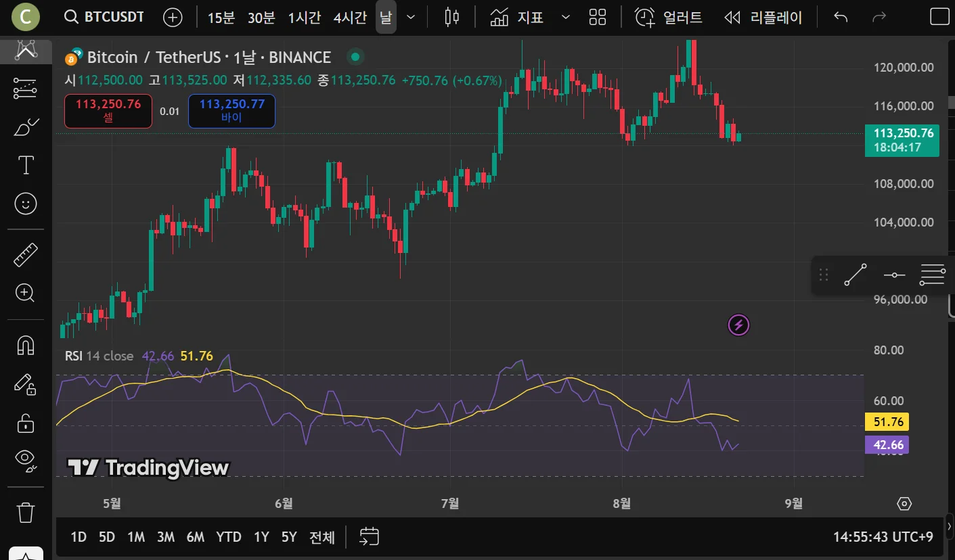Set the date range to 6M
955x560 pixels.
[x=196, y=537]
